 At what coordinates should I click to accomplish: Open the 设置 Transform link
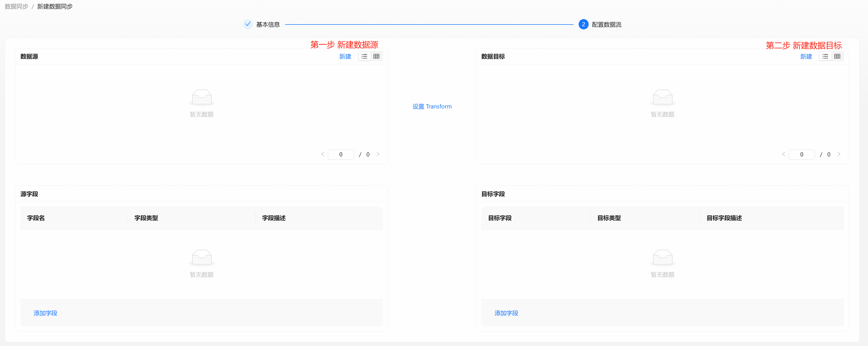(432, 107)
